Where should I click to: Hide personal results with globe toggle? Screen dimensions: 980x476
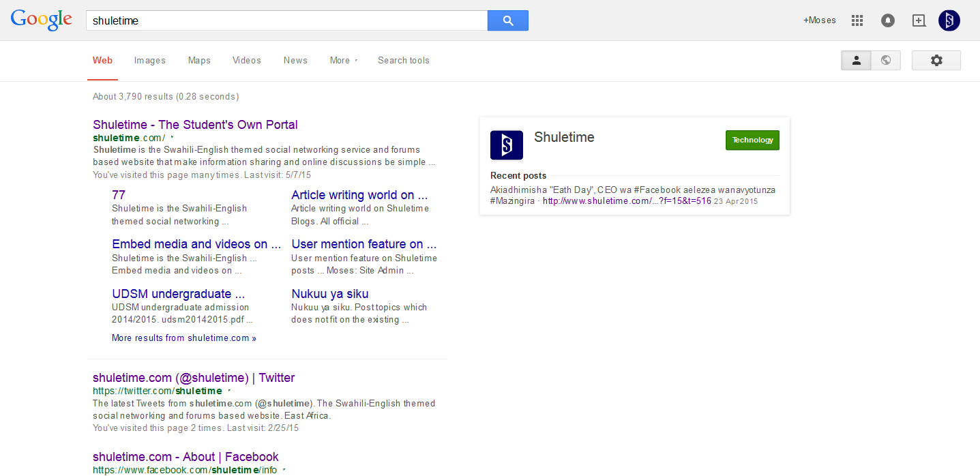pyautogui.click(x=885, y=61)
